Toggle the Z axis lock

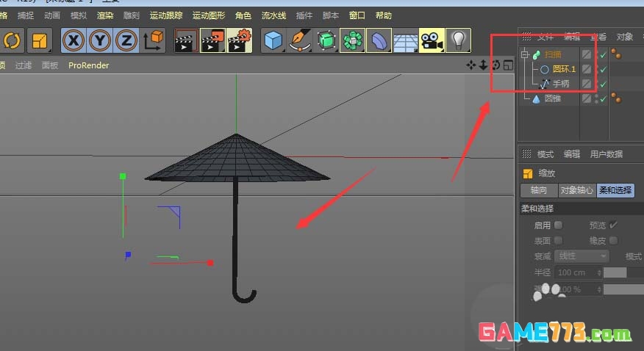[126, 40]
